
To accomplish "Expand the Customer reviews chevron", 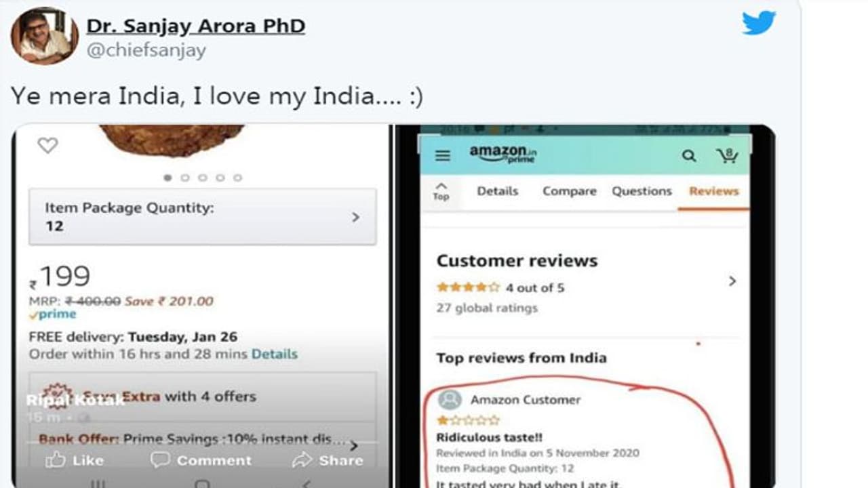I will tap(732, 281).
